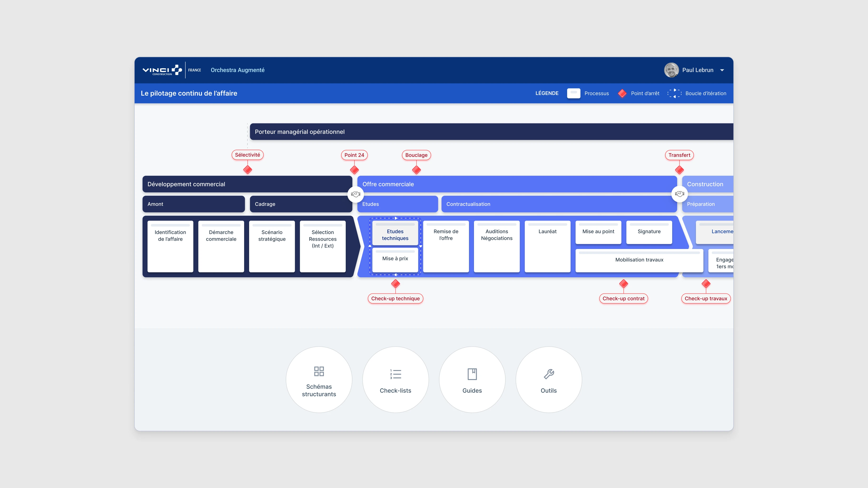Click the Processus legend shape
This screenshot has width=868, height=488.
point(573,93)
